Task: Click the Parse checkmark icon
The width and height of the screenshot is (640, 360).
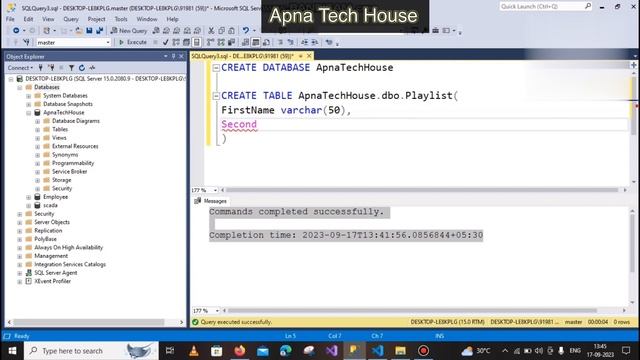Action: coord(165,42)
